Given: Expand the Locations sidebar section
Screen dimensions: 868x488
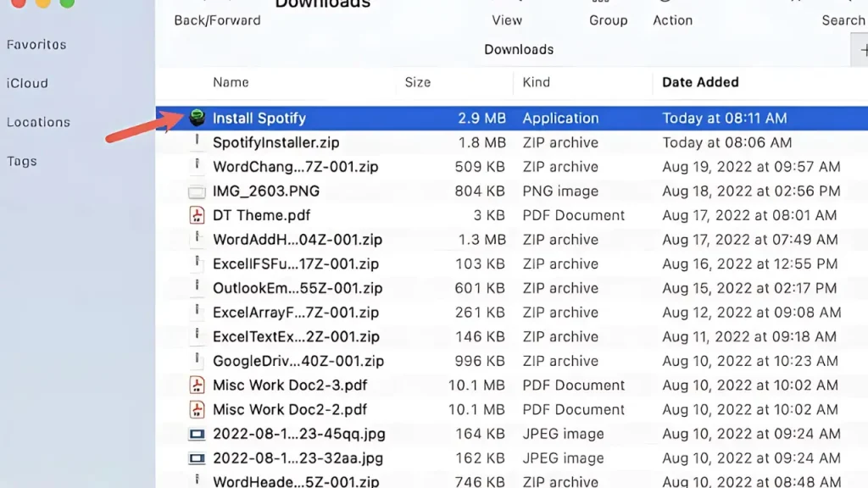Looking at the screenshot, I should tap(38, 122).
